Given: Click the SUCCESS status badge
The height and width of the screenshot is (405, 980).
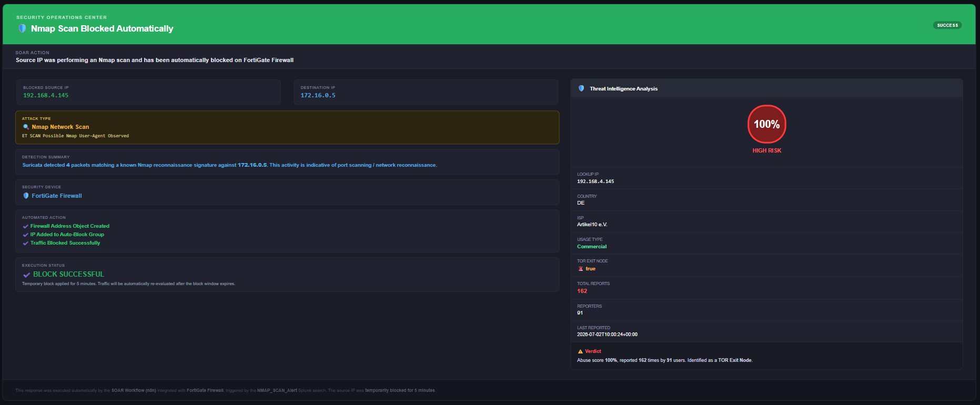Looking at the screenshot, I should (947, 25).
